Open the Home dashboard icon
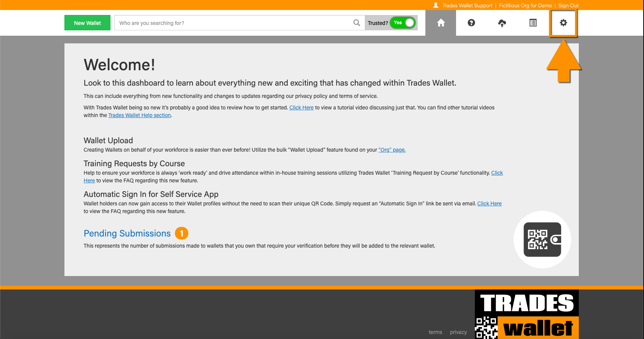This screenshot has height=339, width=644. point(441,23)
